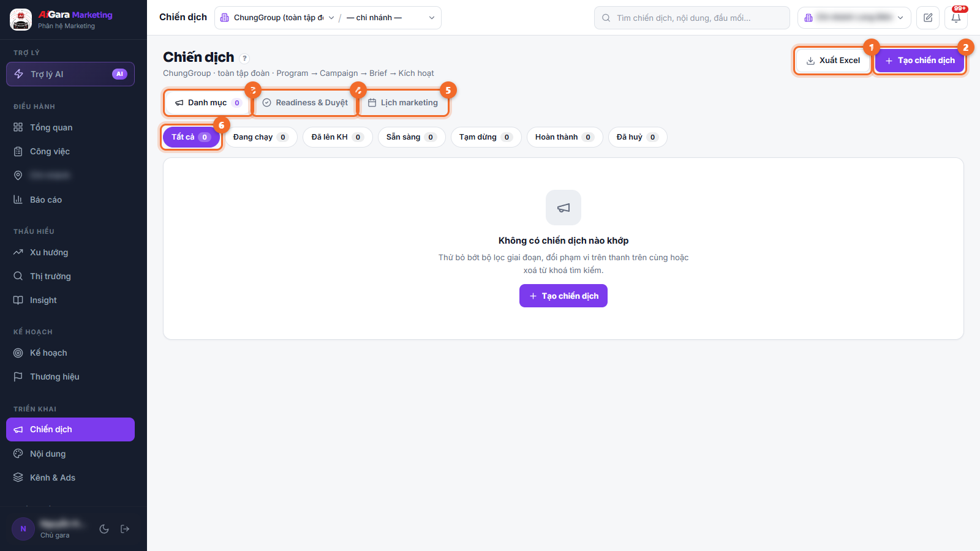Image resolution: width=980 pixels, height=551 pixels.
Task: Expand ChungGroup organization dropdown
Action: tap(277, 18)
